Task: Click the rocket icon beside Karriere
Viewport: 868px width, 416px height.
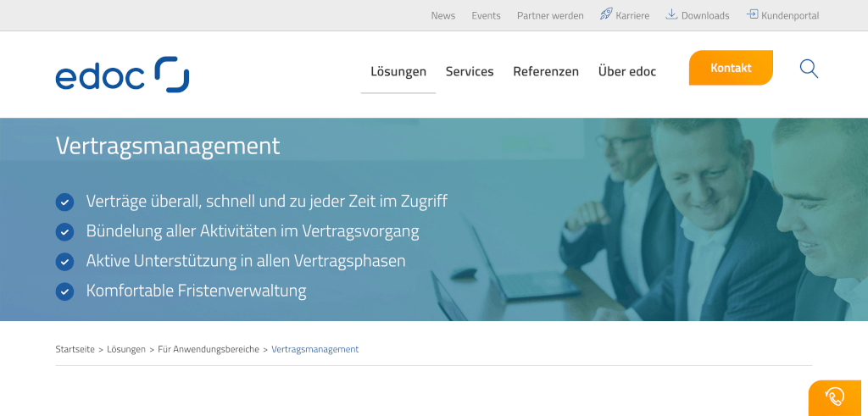Action: 606,14
